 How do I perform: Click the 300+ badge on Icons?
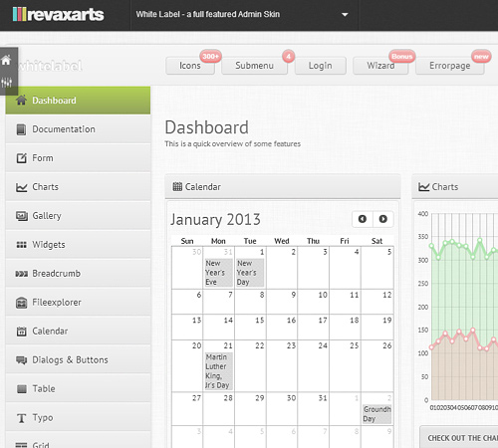(x=210, y=57)
